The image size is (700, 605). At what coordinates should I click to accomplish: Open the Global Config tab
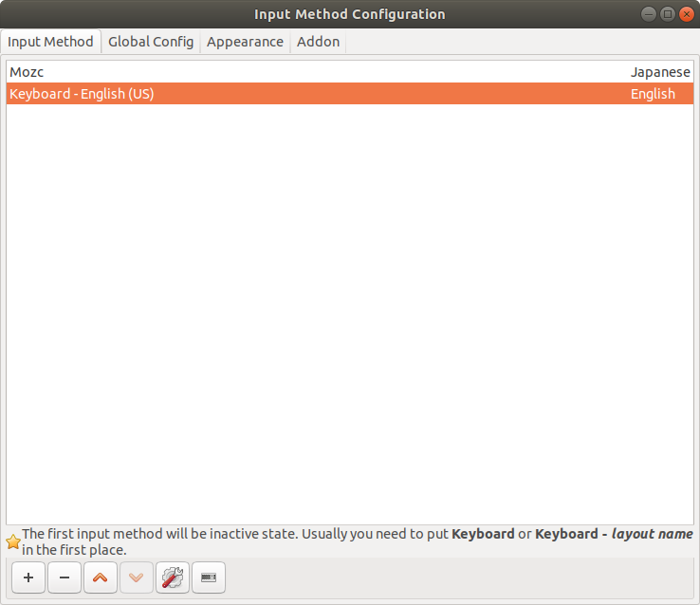click(151, 42)
